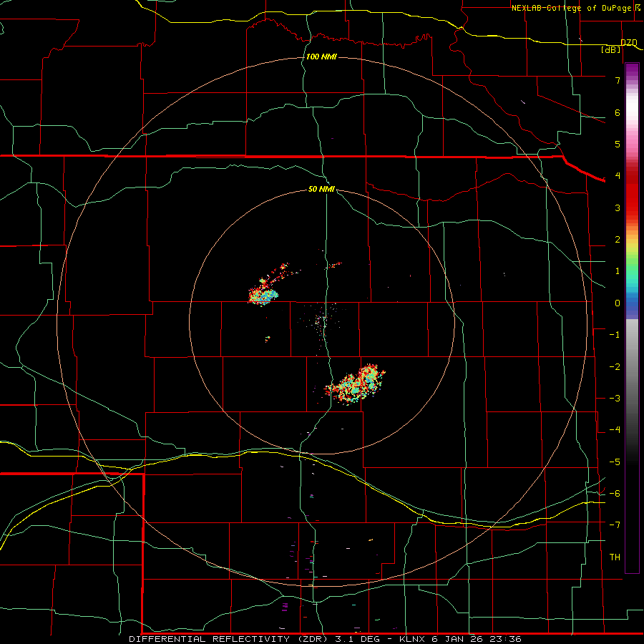This screenshot has height=644, width=644.
Task: Click the 100 NMI range ring label
Action: click(x=321, y=57)
